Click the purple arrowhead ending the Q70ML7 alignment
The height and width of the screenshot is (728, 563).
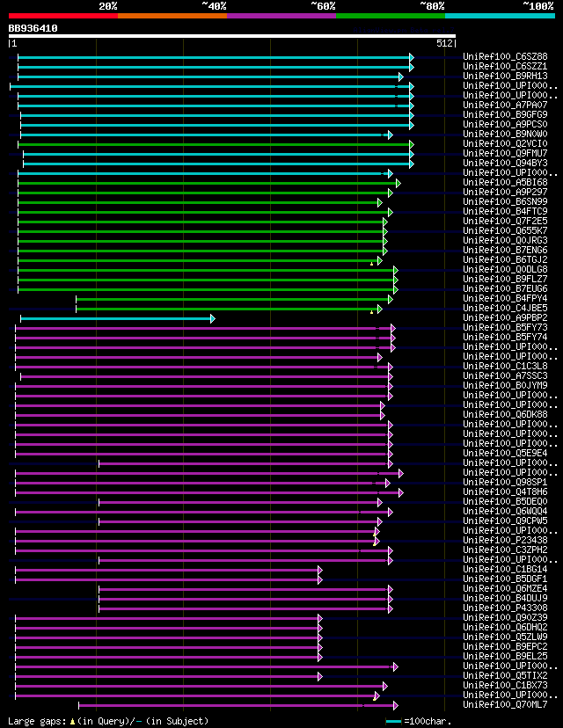click(396, 706)
